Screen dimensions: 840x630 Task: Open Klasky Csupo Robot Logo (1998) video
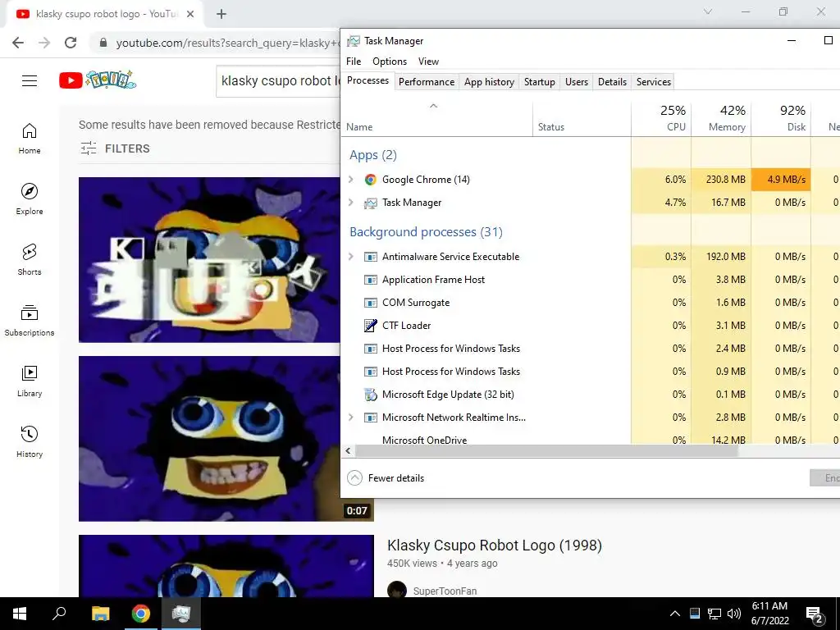(495, 546)
